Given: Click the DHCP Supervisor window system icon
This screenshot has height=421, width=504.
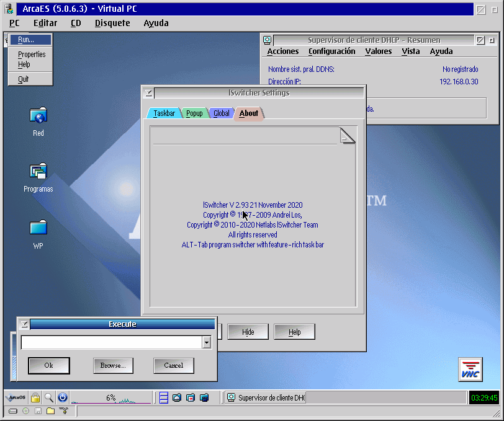Looking at the screenshot, I should tap(267, 40).
